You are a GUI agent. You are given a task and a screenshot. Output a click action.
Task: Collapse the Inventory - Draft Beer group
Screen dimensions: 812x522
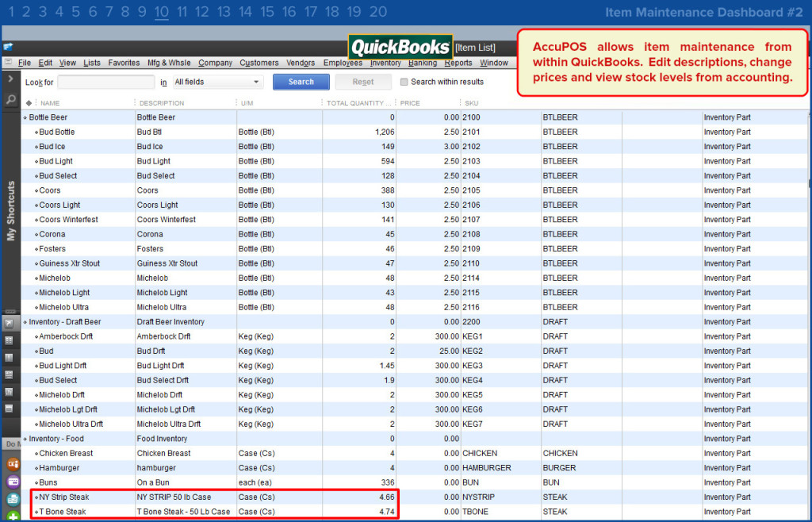(25, 322)
